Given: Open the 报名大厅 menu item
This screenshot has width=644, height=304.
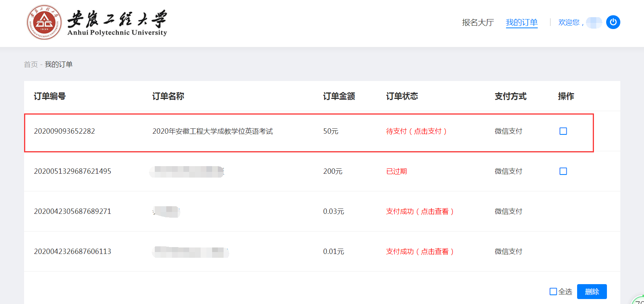Looking at the screenshot, I should pos(478,23).
